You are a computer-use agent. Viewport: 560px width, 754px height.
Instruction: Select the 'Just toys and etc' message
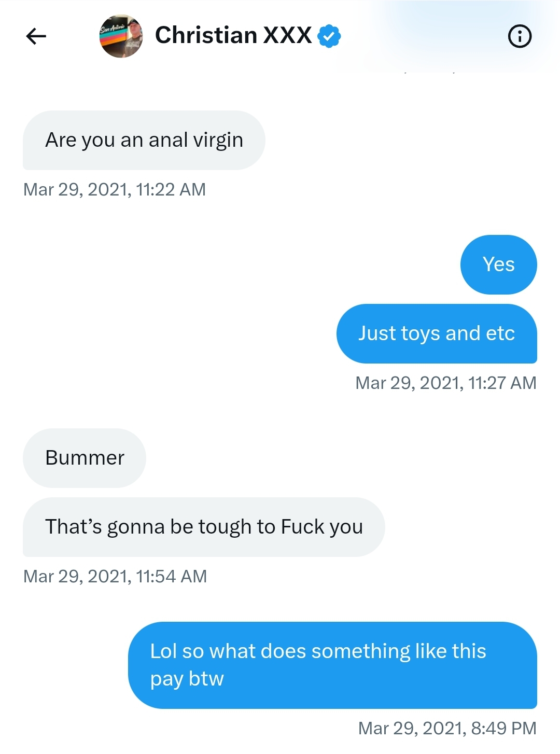pyautogui.click(x=437, y=333)
